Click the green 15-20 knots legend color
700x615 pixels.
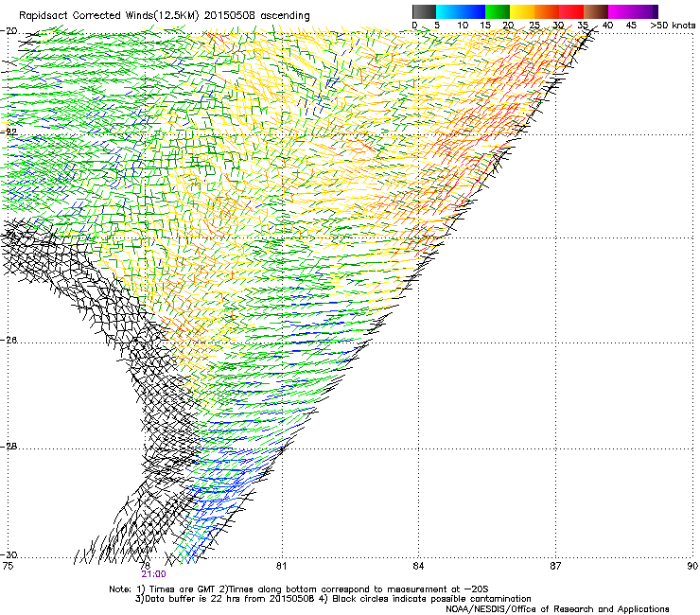pyautogui.click(x=498, y=11)
